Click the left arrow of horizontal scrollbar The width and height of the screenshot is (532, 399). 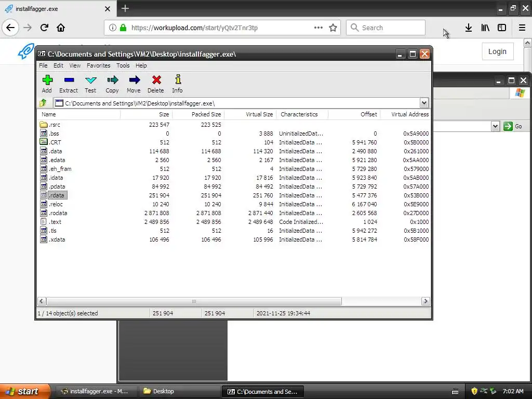click(x=42, y=301)
